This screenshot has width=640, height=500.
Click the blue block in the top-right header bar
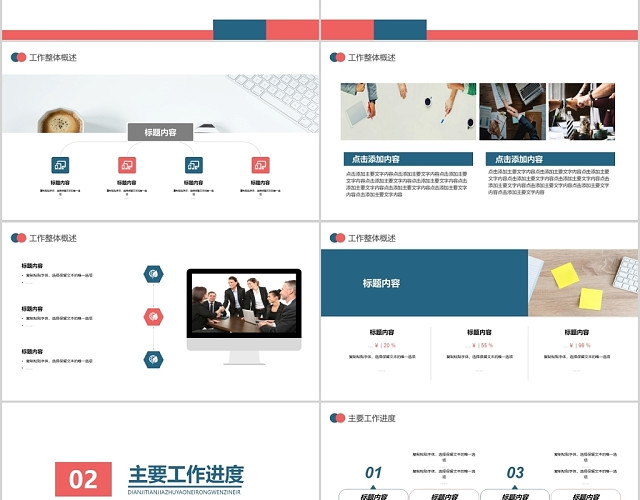[x=400, y=30]
